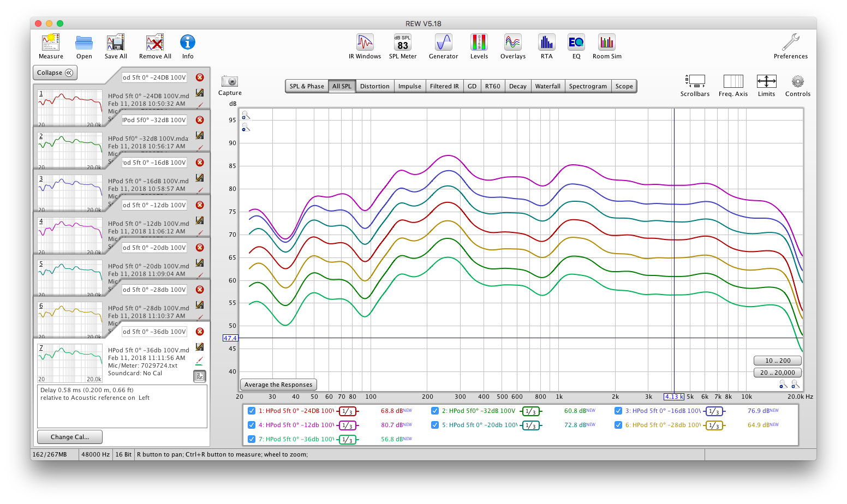Viewport: 847px width, 504px height.
Task: Set range with 20 .. 20,000 button
Action: (778, 373)
